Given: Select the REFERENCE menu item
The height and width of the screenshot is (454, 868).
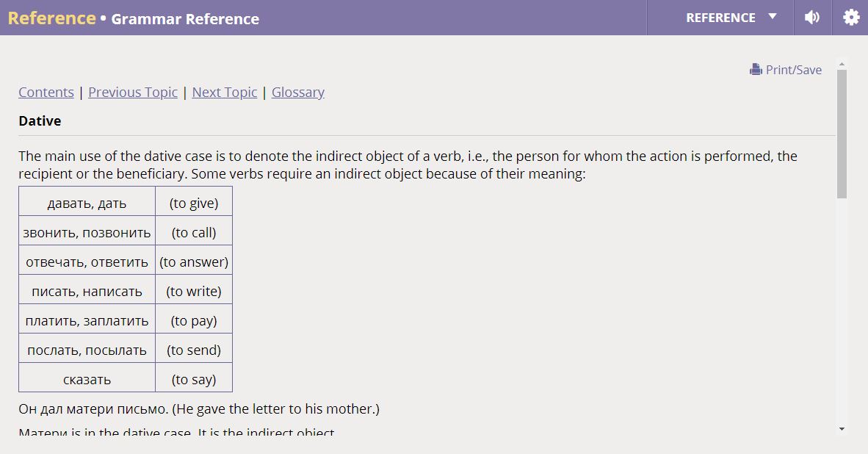Looking at the screenshot, I should tap(721, 18).
